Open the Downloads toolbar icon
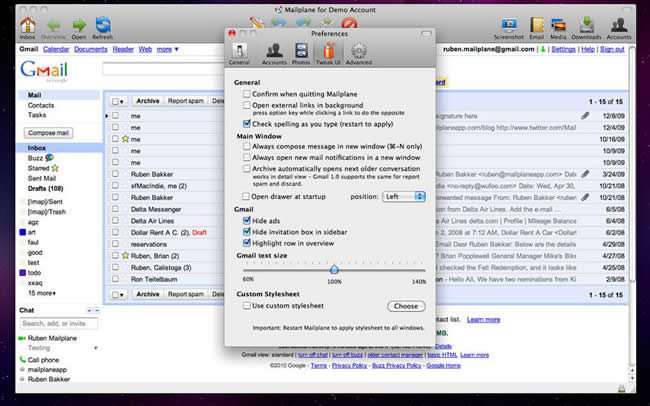650x406 pixels. pyautogui.click(x=586, y=25)
